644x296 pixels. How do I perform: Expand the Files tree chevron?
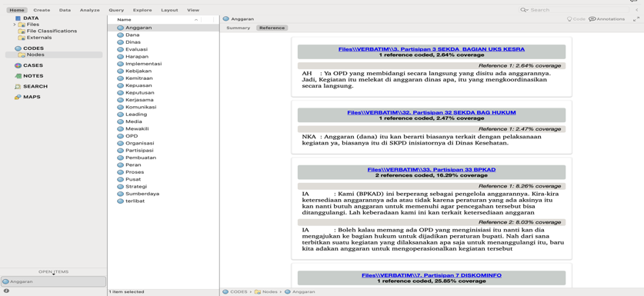click(x=15, y=25)
